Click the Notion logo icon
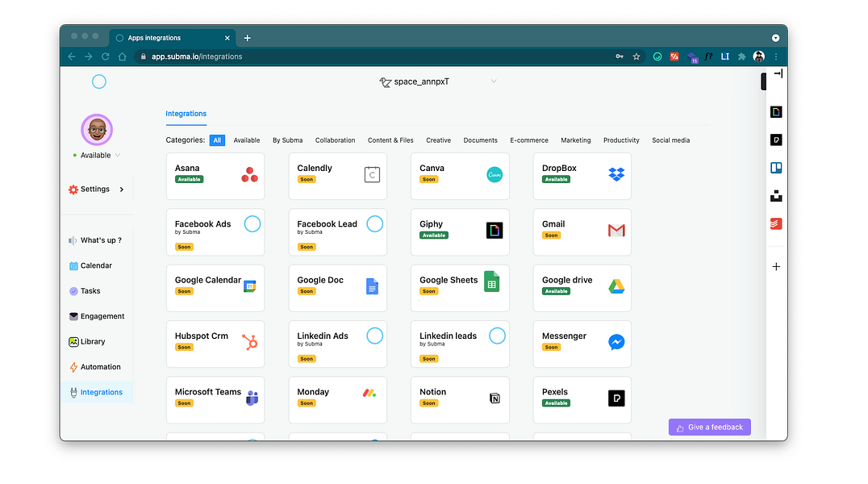This screenshot has height=484, width=868. [x=495, y=398]
